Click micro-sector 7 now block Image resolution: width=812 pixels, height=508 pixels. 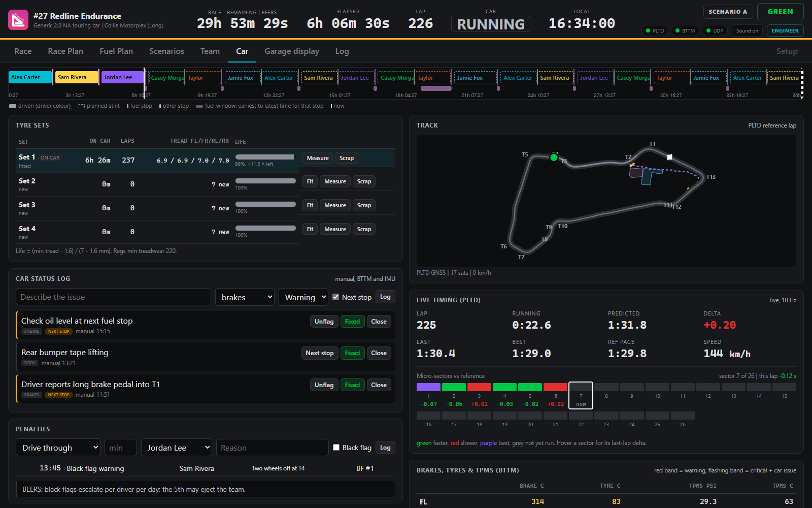click(x=581, y=395)
